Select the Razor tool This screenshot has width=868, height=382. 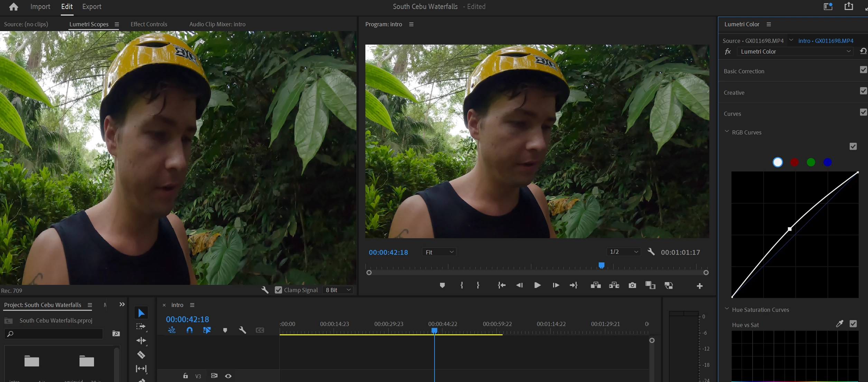coord(141,355)
